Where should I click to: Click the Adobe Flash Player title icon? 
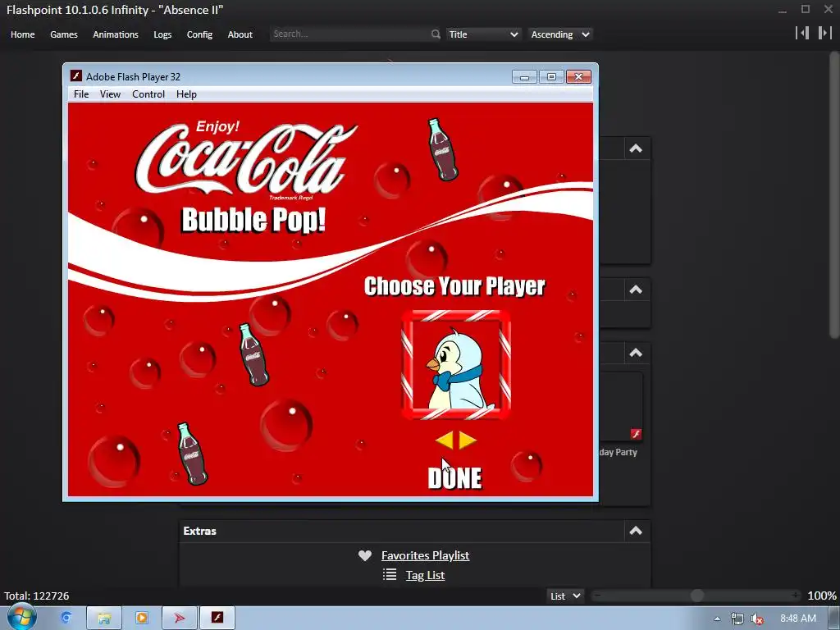(76, 76)
